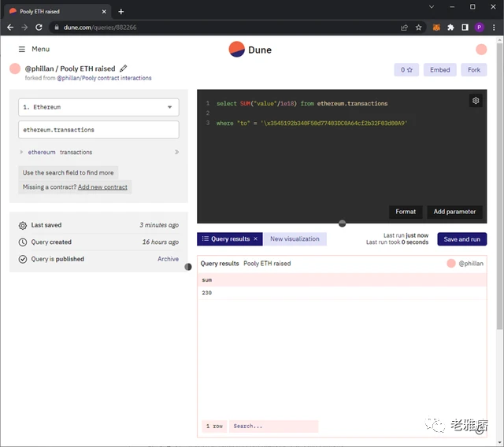
Task: Open the forked-from Pooly contract interactions link
Action: click(x=104, y=78)
